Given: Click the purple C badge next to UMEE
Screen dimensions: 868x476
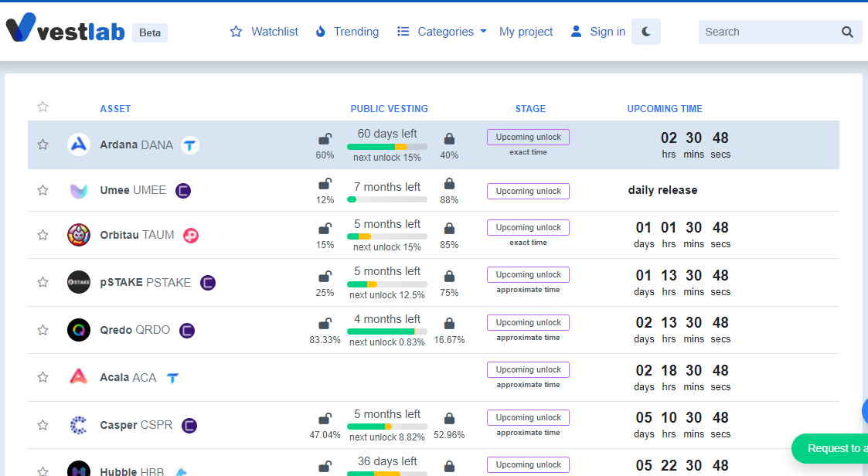Looking at the screenshot, I should click(183, 191).
